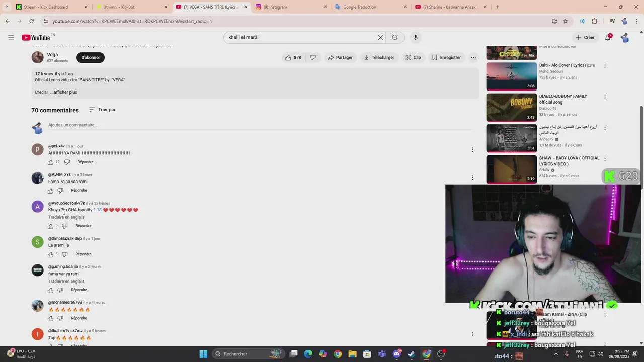The width and height of the screenshot is (644, 362).
Task: Open Discord from the taskbar
Action: click(x=397, y=354)
